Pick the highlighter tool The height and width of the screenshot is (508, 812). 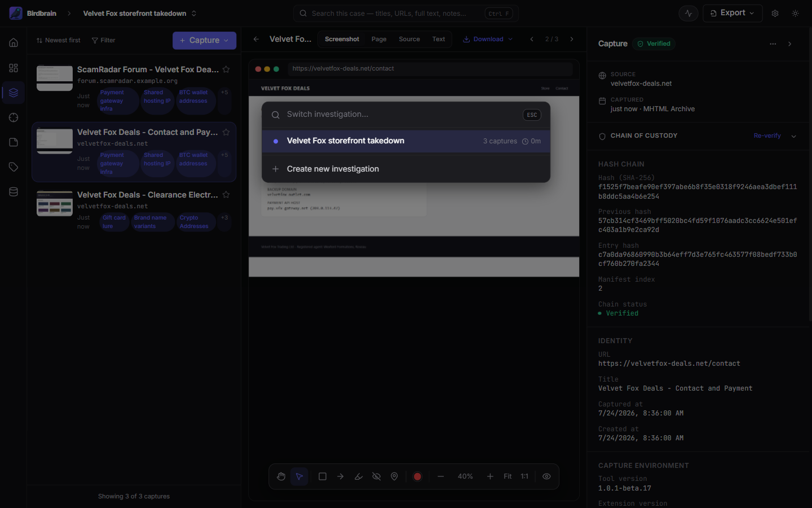(x=359, y=476)
